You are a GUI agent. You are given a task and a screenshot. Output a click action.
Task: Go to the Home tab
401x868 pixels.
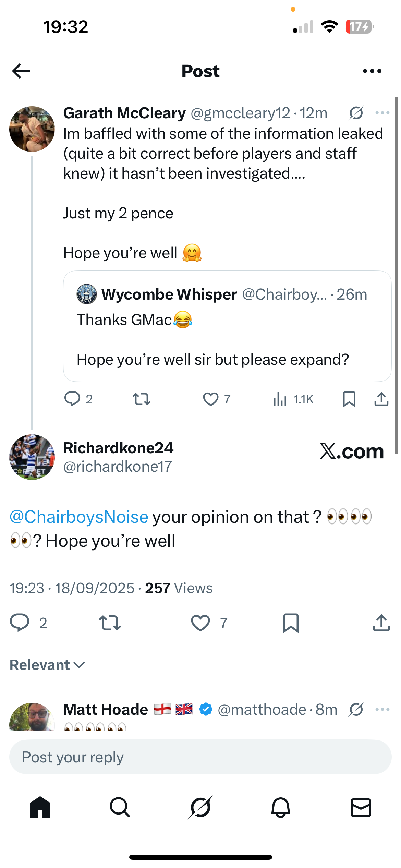click(40, 807)
